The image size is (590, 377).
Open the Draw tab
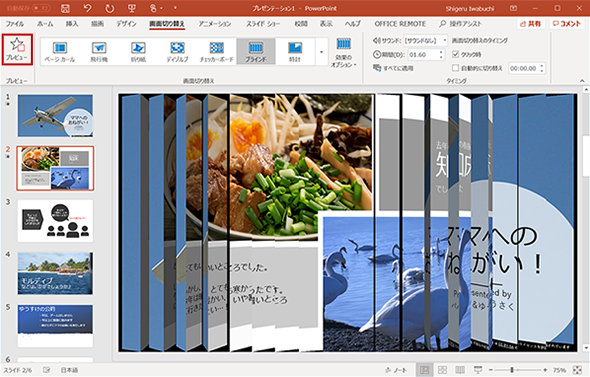(x=97, y=24)
